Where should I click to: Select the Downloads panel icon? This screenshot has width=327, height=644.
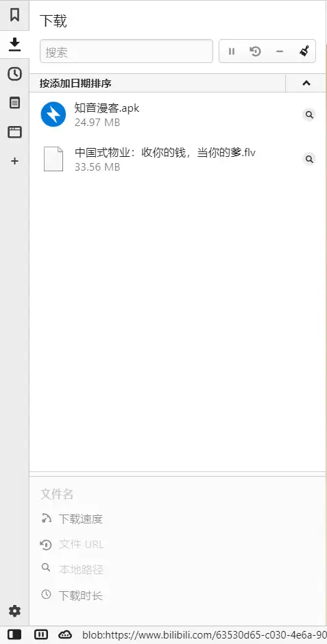pyautogui.click(x=14, y=45)
